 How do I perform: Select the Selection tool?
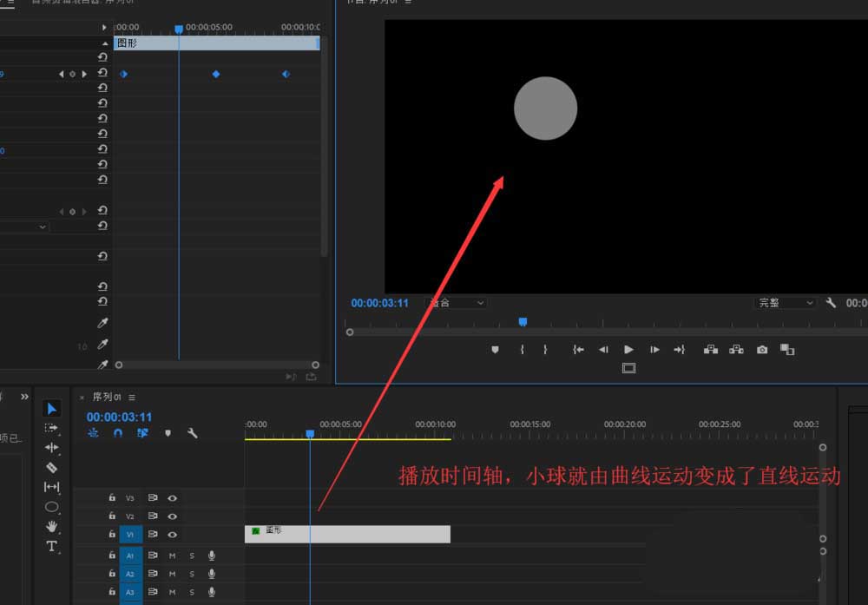[52, 408]
